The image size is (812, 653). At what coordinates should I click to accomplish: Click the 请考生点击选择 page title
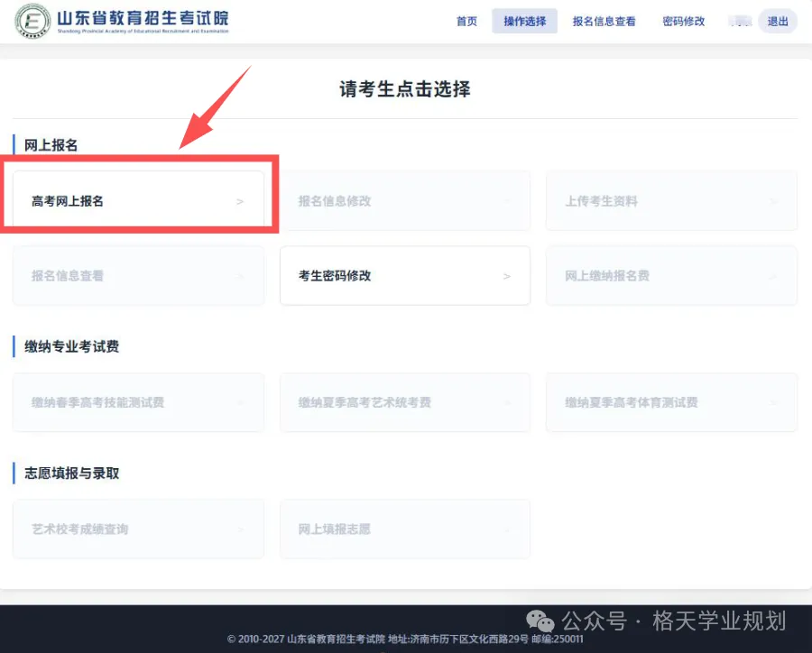(405, 89)
